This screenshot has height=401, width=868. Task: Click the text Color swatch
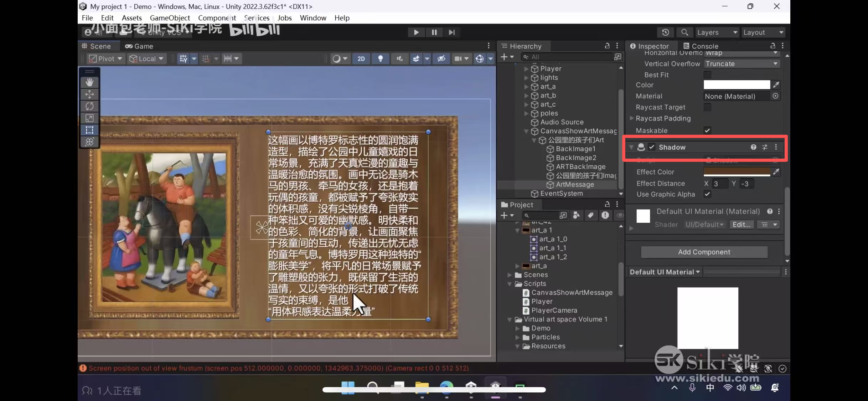pos(737,85)
